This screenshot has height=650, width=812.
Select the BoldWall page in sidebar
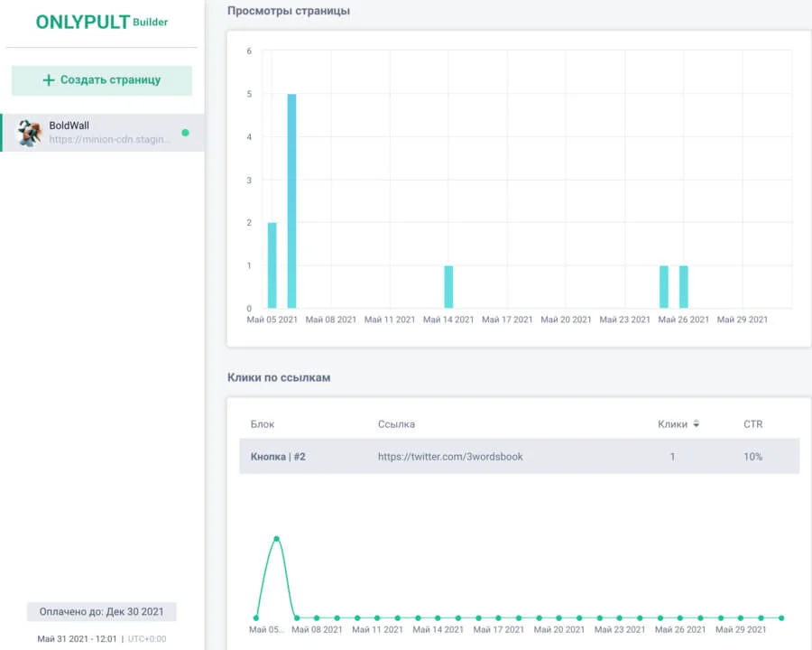pyautogui.click(x=106, y=133)
